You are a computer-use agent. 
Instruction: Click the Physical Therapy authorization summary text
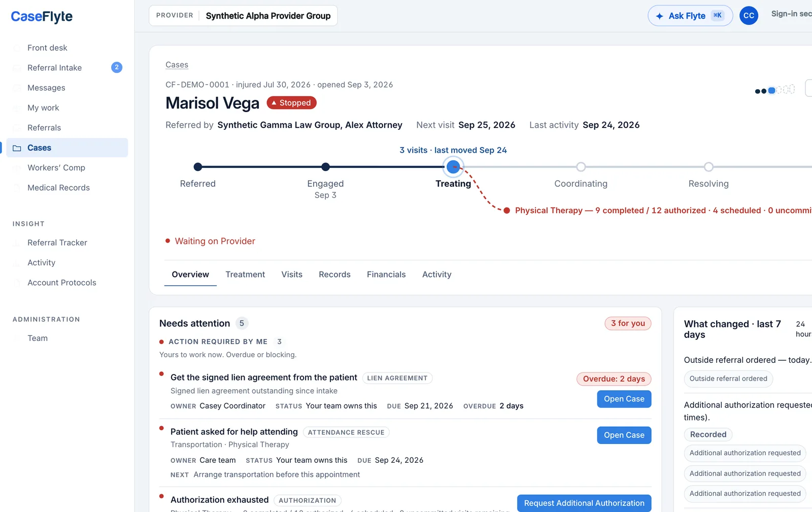coord(663,211)
